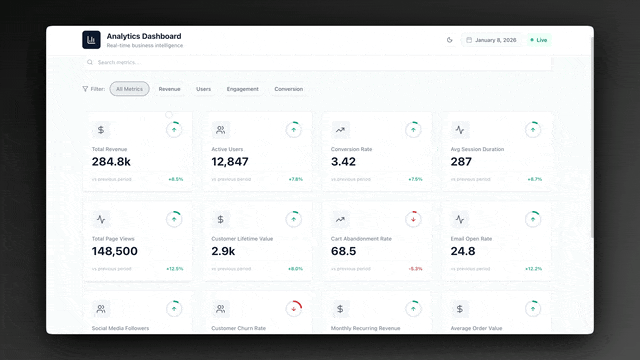Viewport: 640px width, 360px height.
Task: Click people icon on Active Users card
Action: (x=220, y=130)
